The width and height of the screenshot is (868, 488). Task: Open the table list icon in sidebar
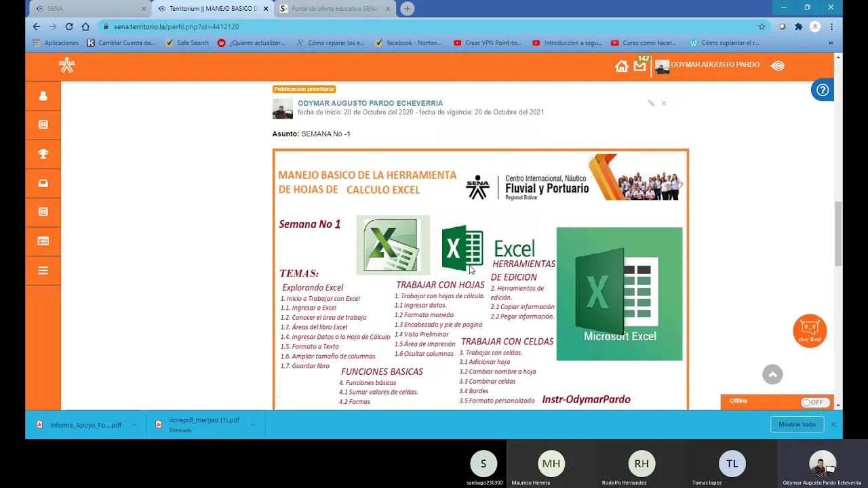[x=43, y=241]
